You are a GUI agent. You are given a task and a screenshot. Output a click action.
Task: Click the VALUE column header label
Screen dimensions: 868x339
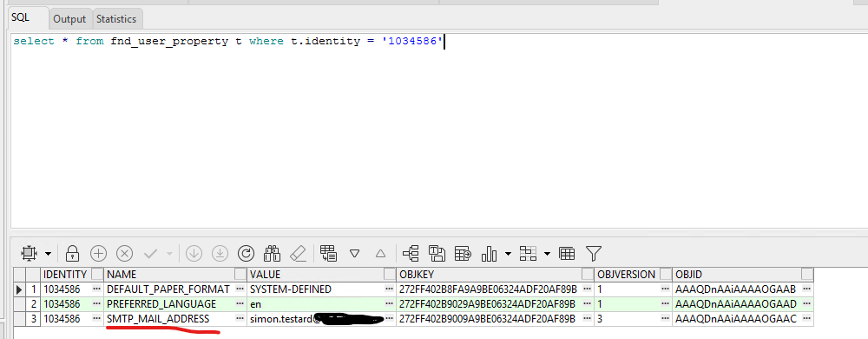click(x=265, y=274)
